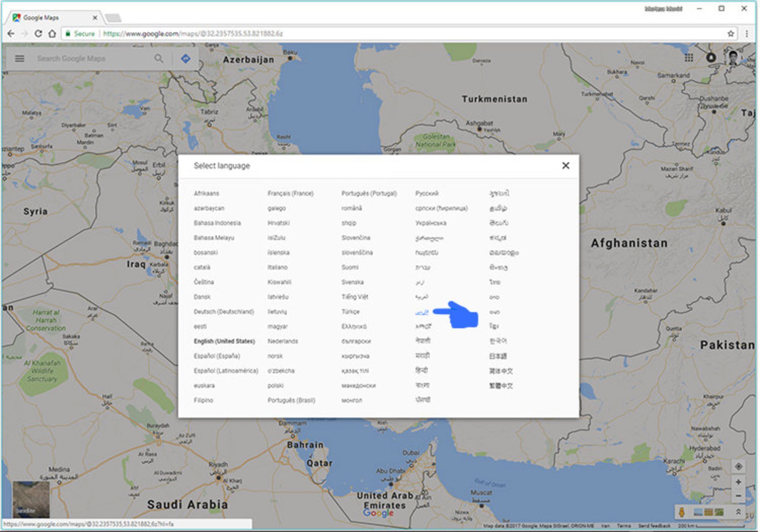Select български language
760x532 pixels.
356,341
